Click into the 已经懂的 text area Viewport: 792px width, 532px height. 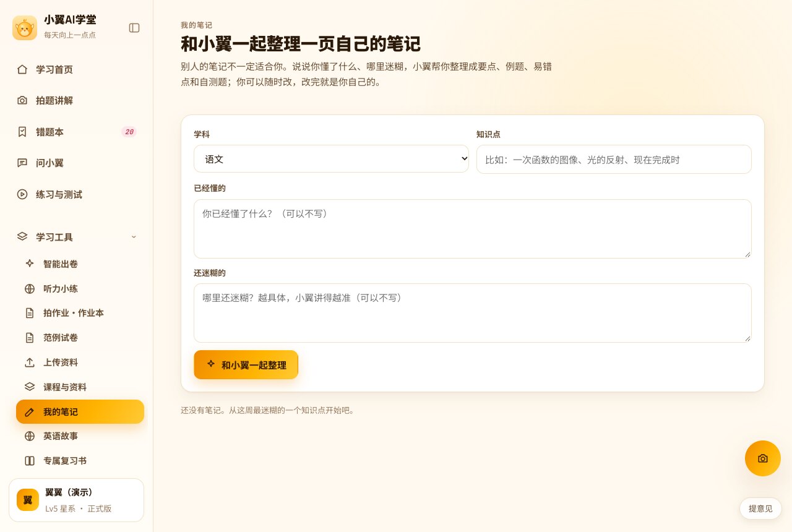[473, 229]
